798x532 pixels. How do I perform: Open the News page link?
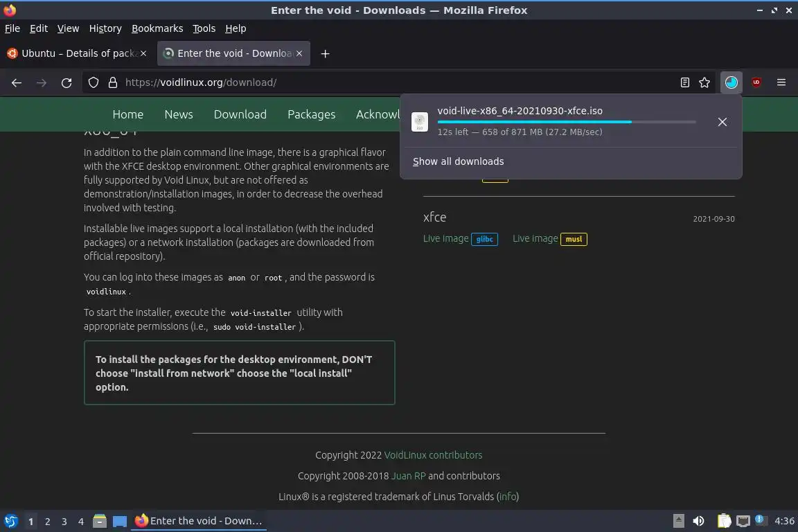179,114
